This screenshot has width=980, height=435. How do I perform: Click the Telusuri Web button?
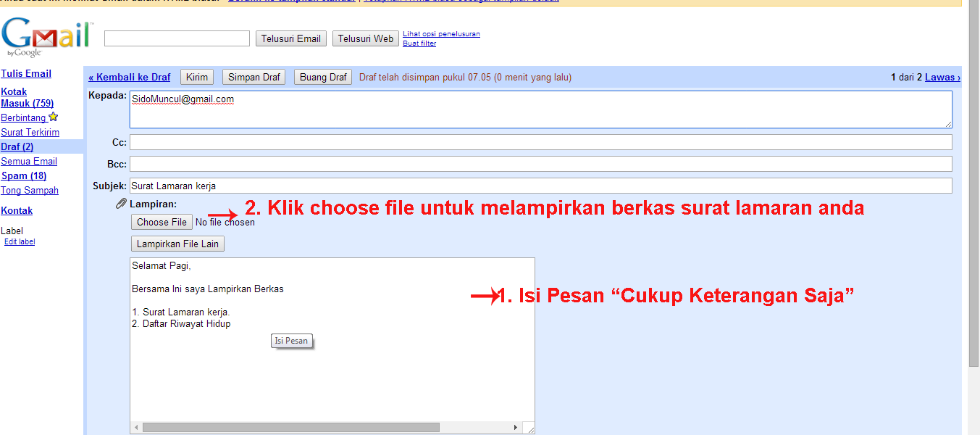click(366, 38)
